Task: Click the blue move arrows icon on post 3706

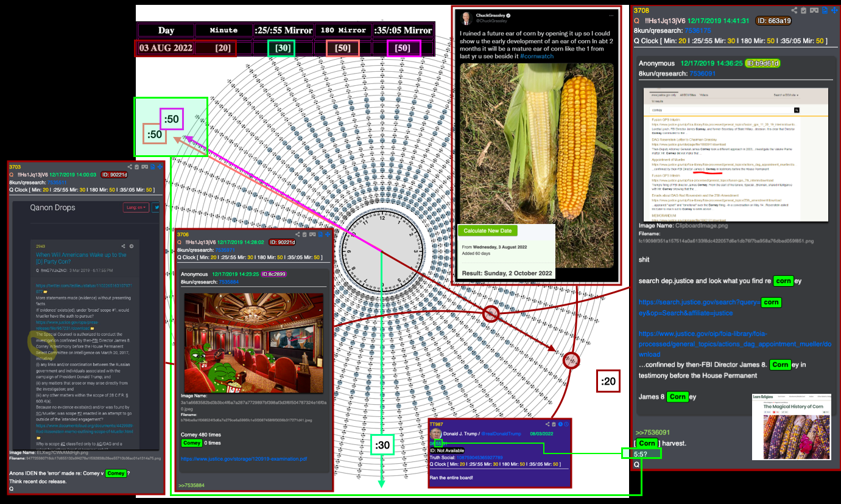Action: coord(328,234)
